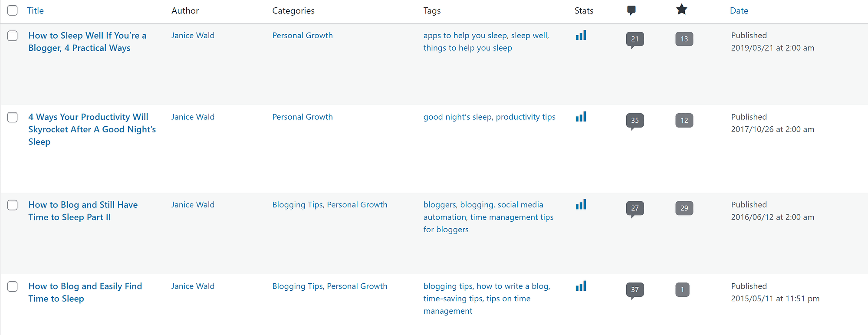Filter by 'productivity tips' tag
The image size is (868, 335).
pyautogui.click(x=525, y=117)
